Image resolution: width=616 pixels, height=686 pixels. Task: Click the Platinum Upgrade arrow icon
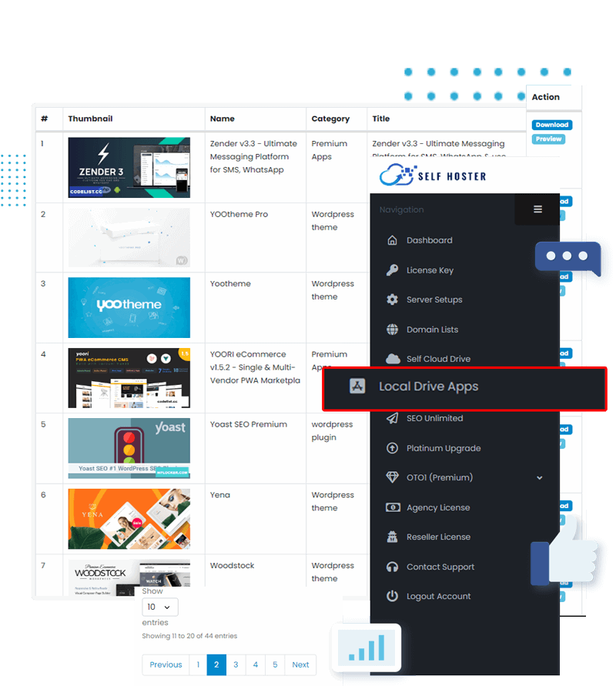(x=392, y=448)
